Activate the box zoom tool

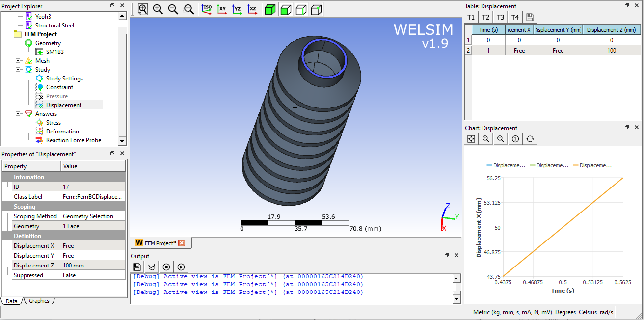pos(188,9)
